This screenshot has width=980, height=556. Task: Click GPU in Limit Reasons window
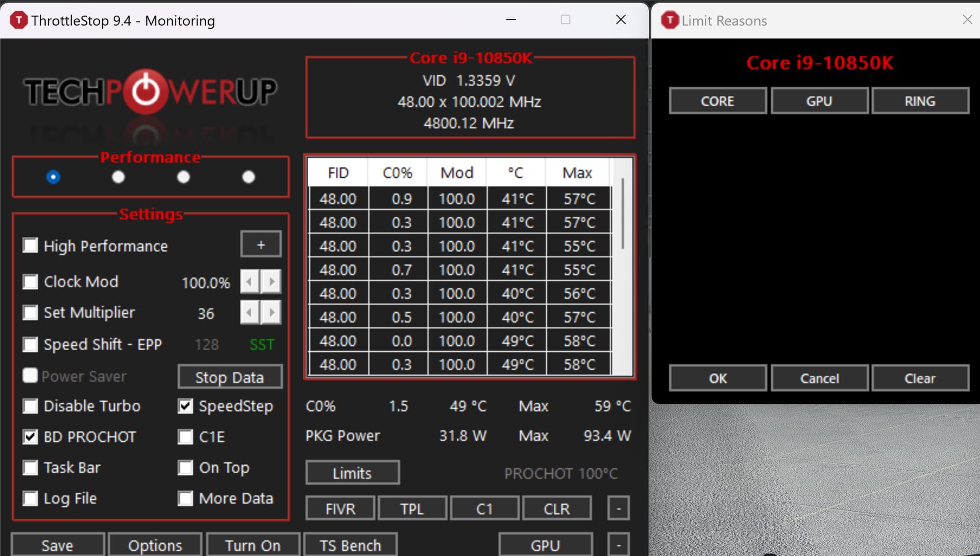point(819,101)
